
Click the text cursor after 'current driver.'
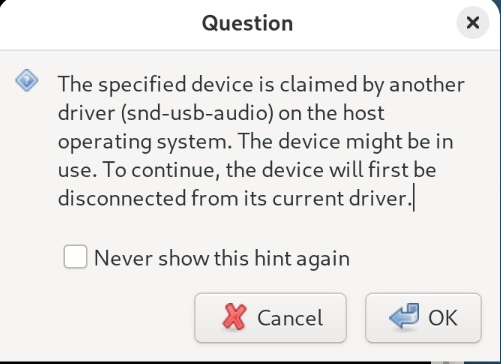coord(414,198)
